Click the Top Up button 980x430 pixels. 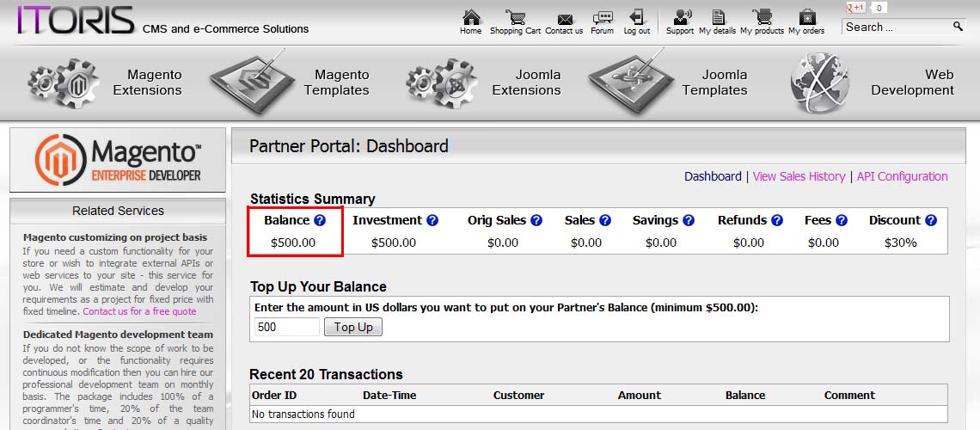[x=353, y=327]
